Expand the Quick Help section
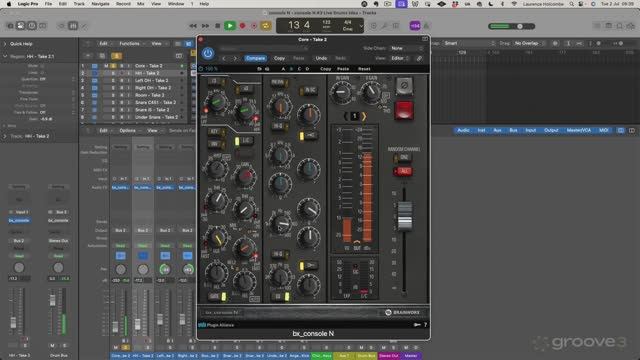Screen dimensions: 640x360 5,44
